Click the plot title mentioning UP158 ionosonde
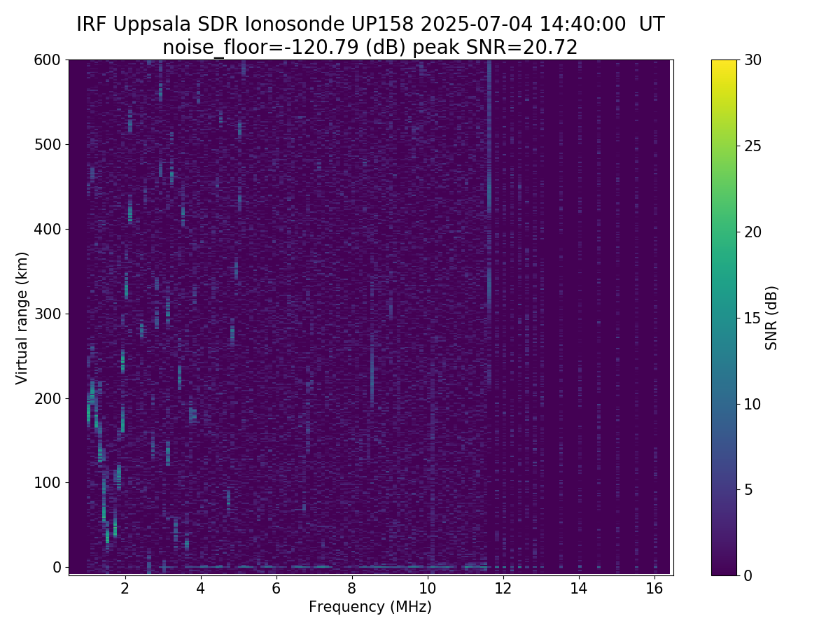This screenshot has width=840, height=630. [370, 24]
